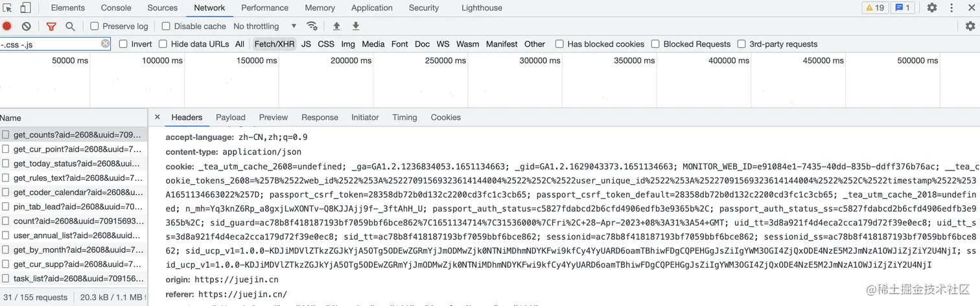Select the get_today_status request row
This screenshot has height=306, width=980.
click(73, 163)
